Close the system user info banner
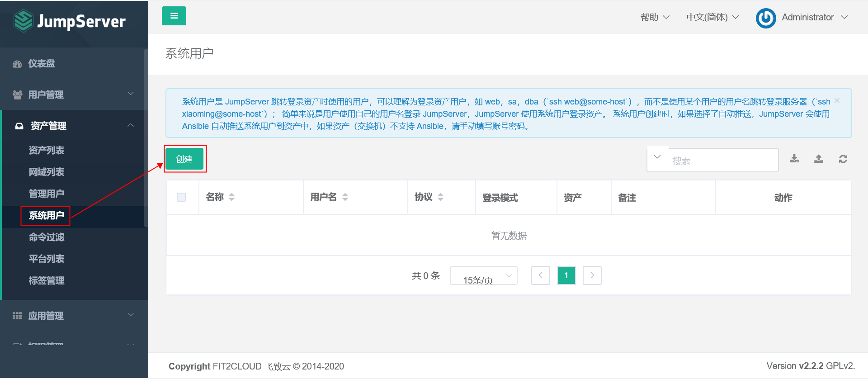 pyautogui.click(x=837, y=100)
